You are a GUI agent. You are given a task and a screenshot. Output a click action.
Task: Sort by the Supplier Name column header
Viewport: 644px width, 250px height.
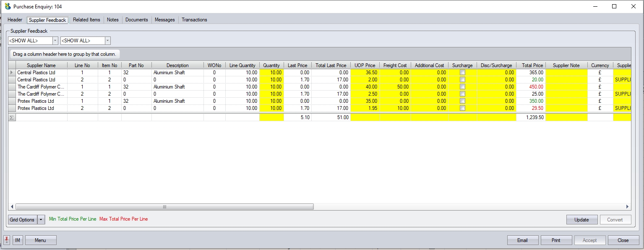click(x=41, y=65)
